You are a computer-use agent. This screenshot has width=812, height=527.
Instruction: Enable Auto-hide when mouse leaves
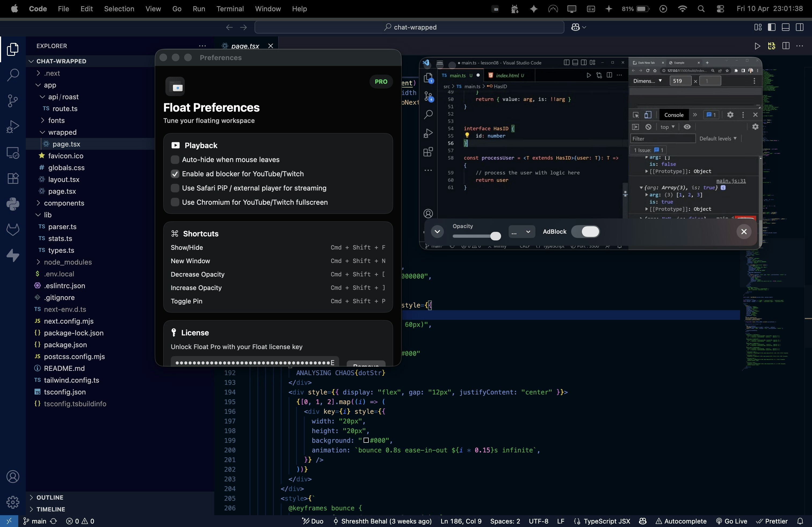pos(175,160)
